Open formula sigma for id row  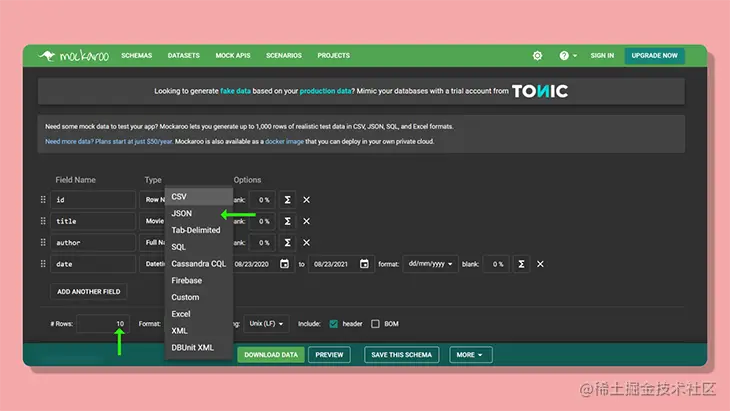(287, 200)
